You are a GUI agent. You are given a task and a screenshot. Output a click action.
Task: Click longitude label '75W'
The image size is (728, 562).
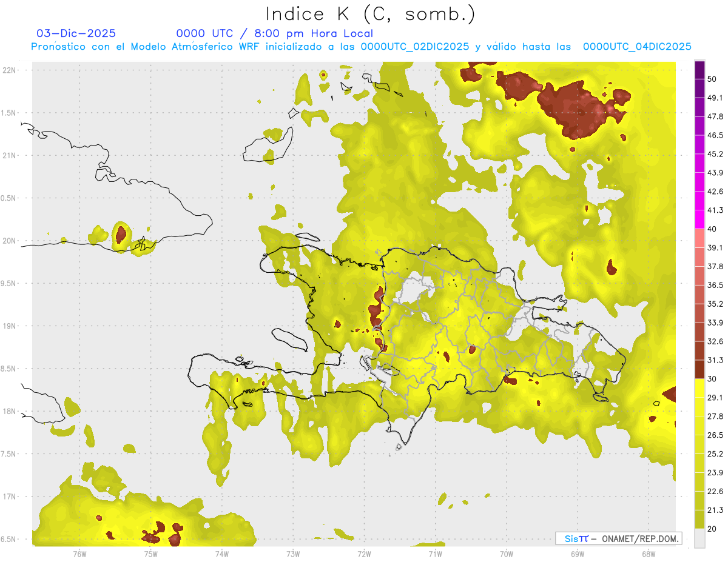pyautogui.click(x=150, y=554)
